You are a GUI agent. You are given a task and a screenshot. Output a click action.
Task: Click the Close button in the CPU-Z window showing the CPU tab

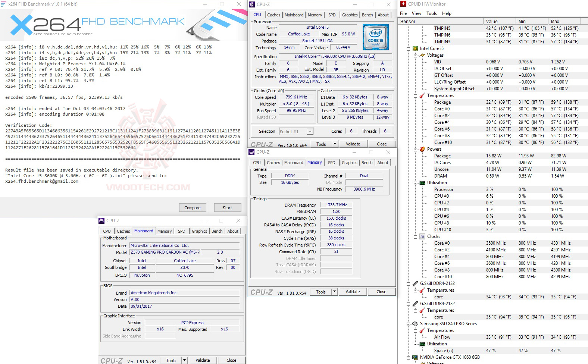pos(382,144)
